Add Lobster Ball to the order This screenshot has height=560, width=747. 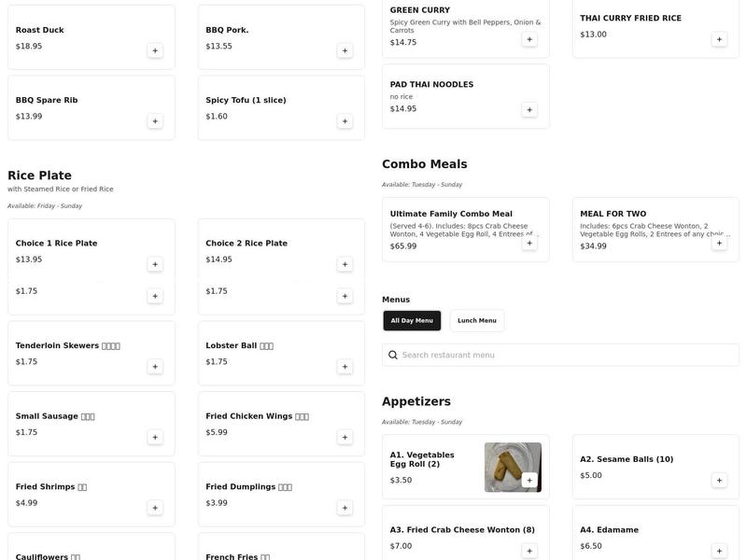[x=345, y=367]
